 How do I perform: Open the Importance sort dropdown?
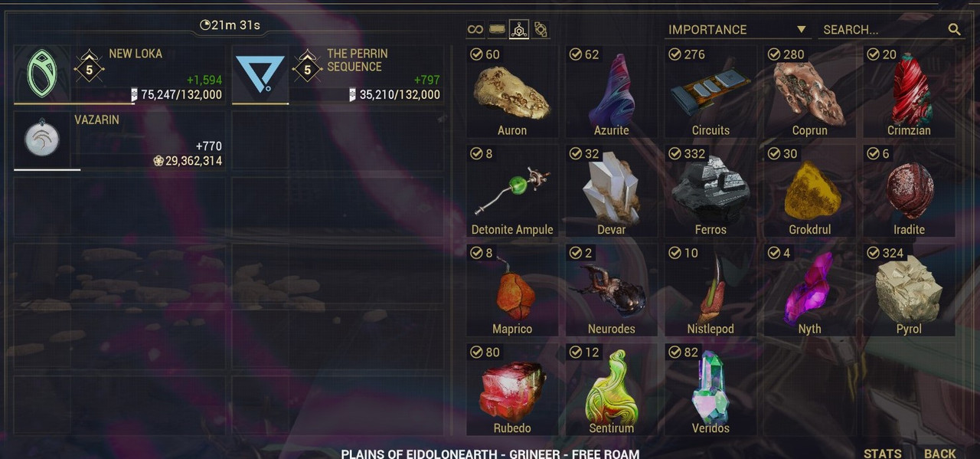point(737,30)
